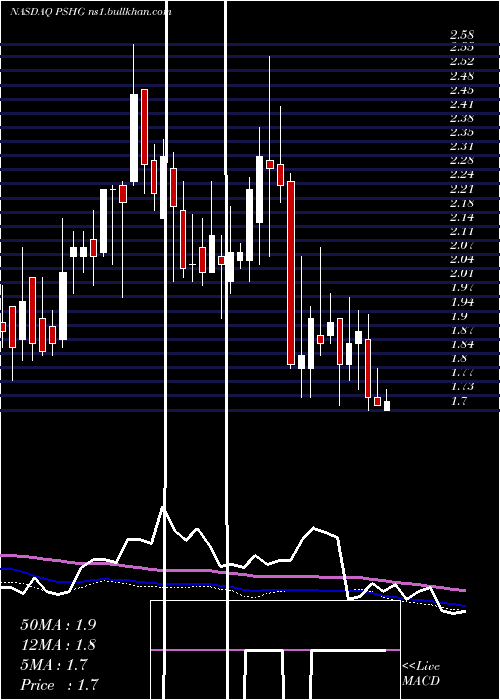Viewport: 500px width, 700px height.
Task: Select the 2.52 price axis label
Action: tap(462, 62)
